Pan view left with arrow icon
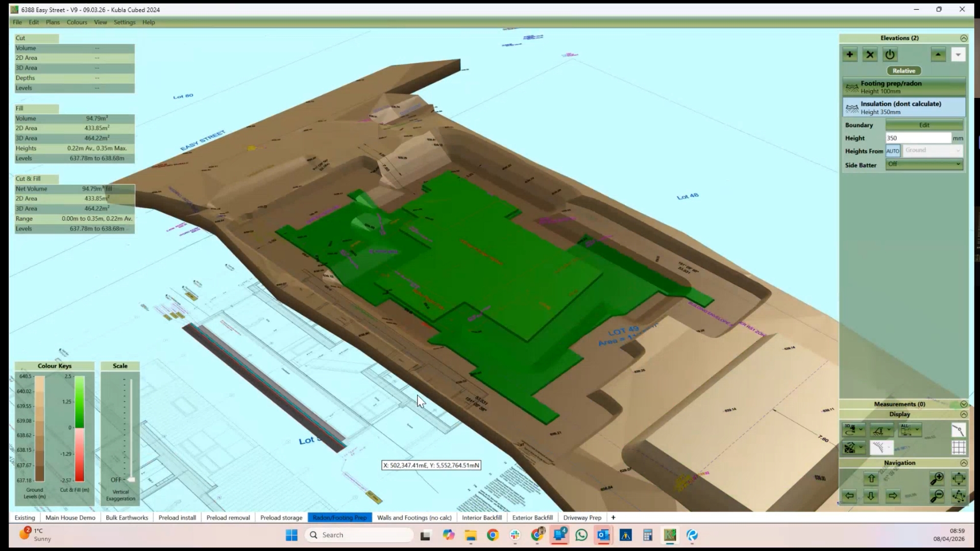The image size is (980, 551). [x=850, y=496]
